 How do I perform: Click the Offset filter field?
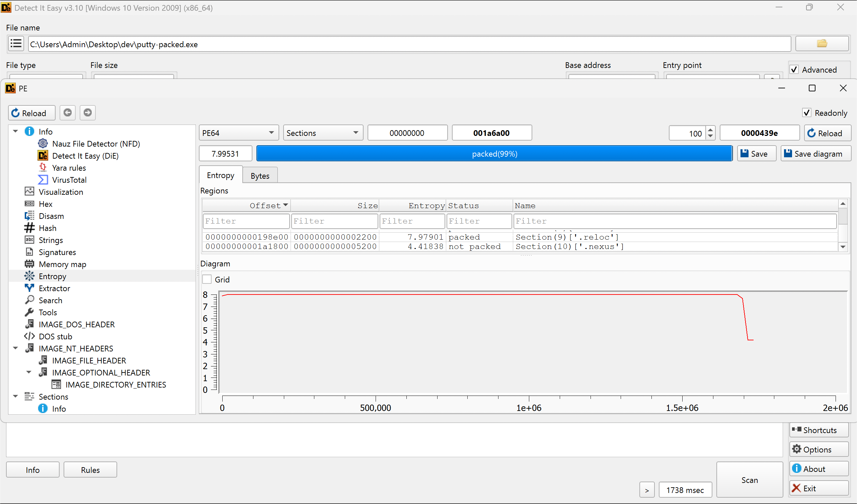(x=246, y=221)
